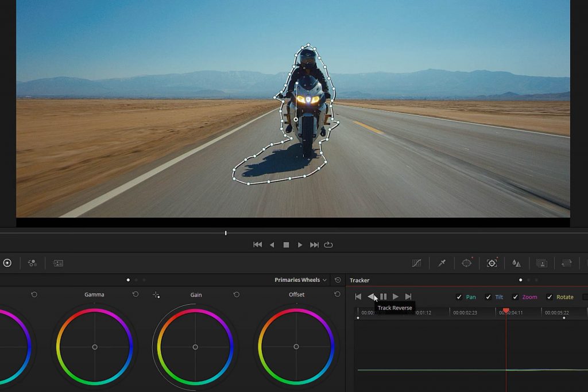Click the Track Reverse button
588x392 pixels.
point(372,297)
